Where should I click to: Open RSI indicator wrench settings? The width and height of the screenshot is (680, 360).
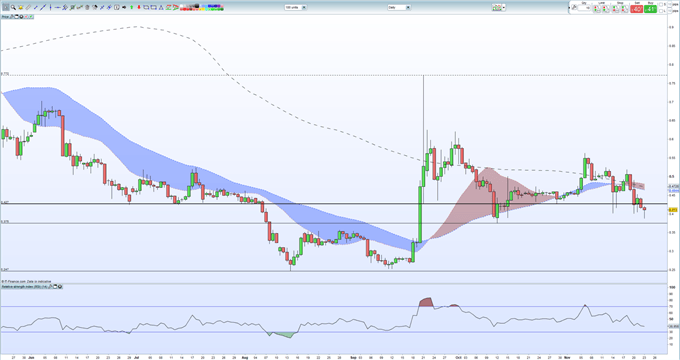tap(50, 286)
